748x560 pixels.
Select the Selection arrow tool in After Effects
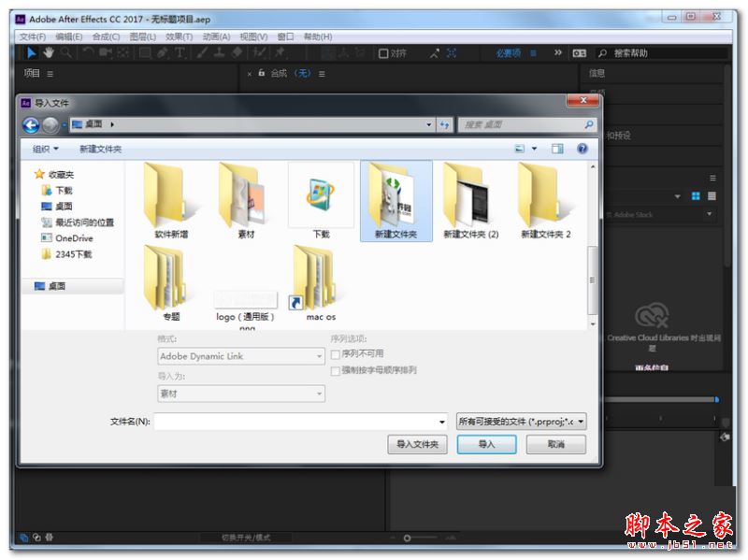(31, 53)
